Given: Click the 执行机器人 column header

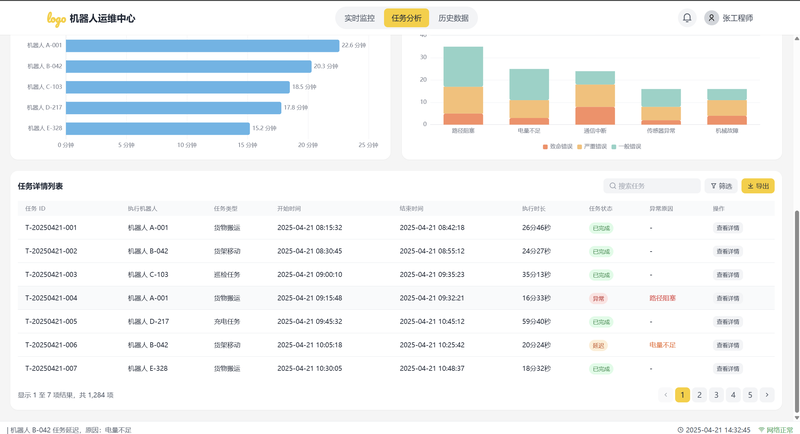Looking at the screenshot, I should click(x=142, y=209).
